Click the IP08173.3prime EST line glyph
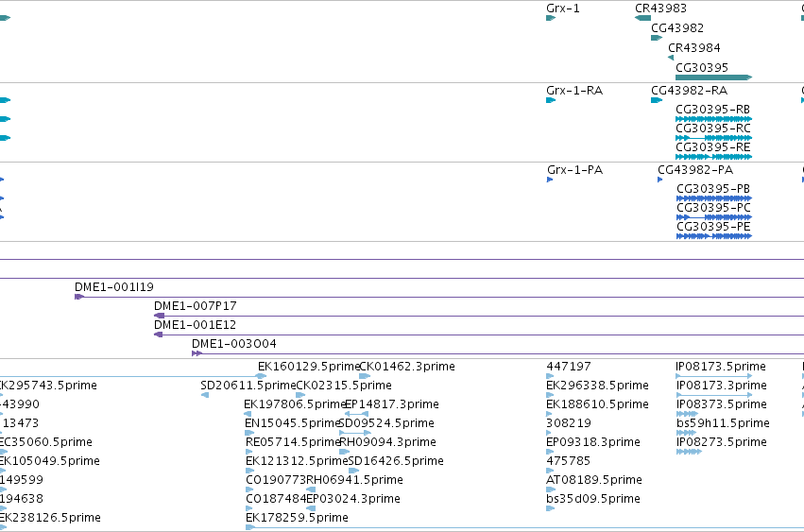 (x=714, y=395)
